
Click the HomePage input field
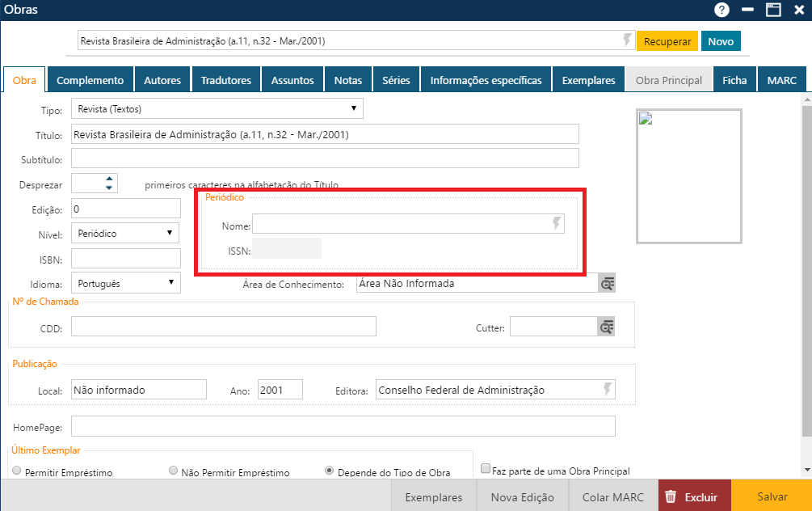tap(343, 426)
